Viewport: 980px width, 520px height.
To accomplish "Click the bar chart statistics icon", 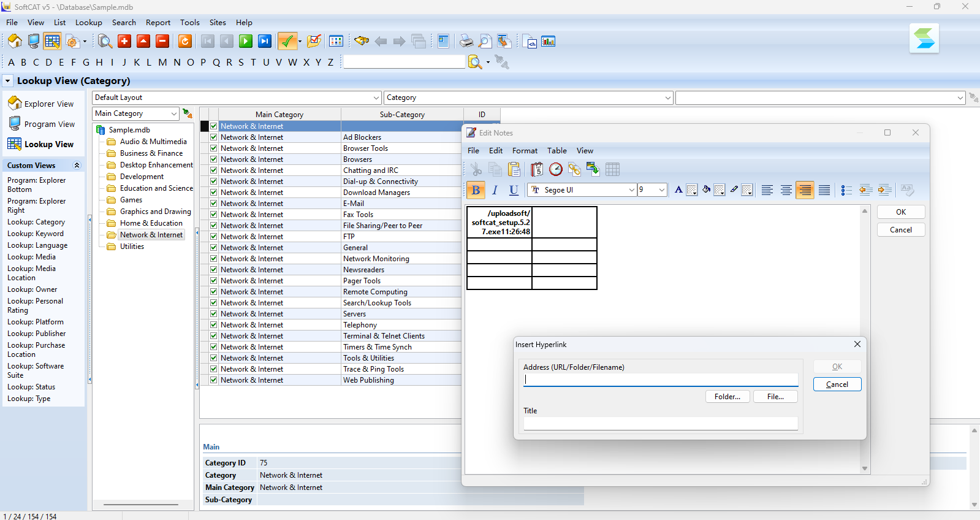I will [x=549, y=41].
